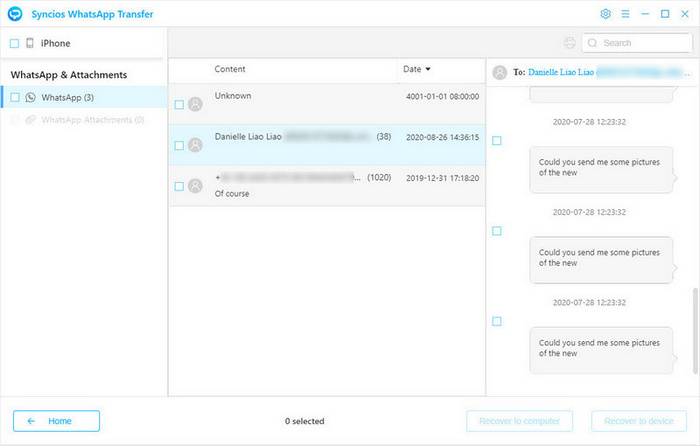Click the attachments paperclip icon
Image resolution: width=700 pixels, height=446 pixels.
[30, 120]
